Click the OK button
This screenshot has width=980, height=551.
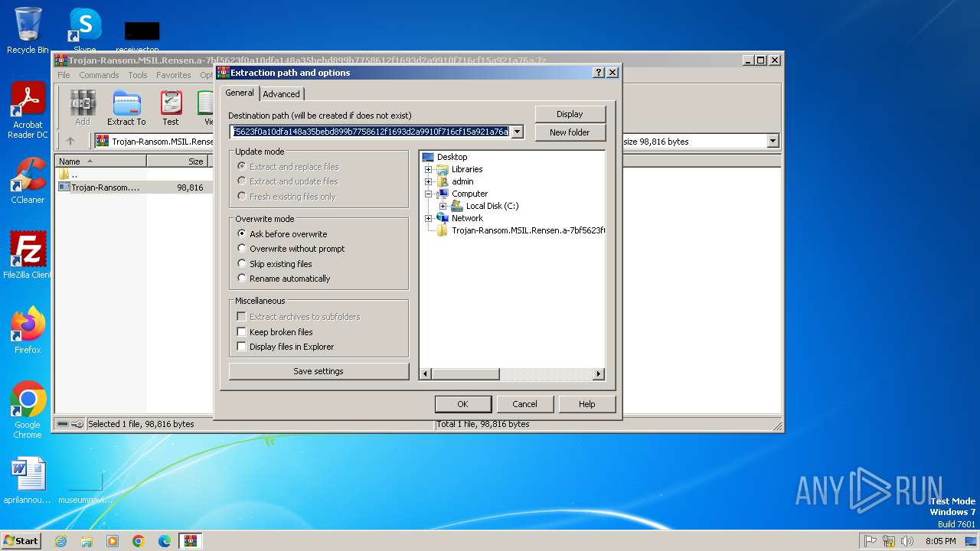[462, 404]
